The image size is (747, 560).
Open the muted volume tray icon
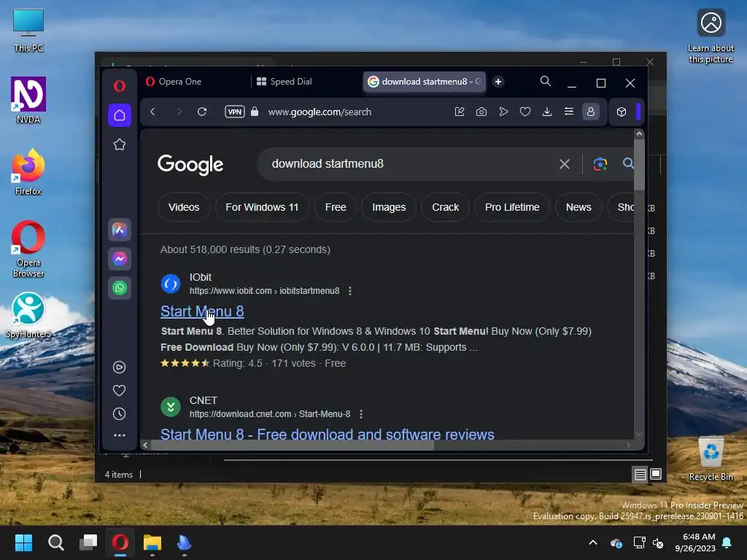[x=658, y=542]
